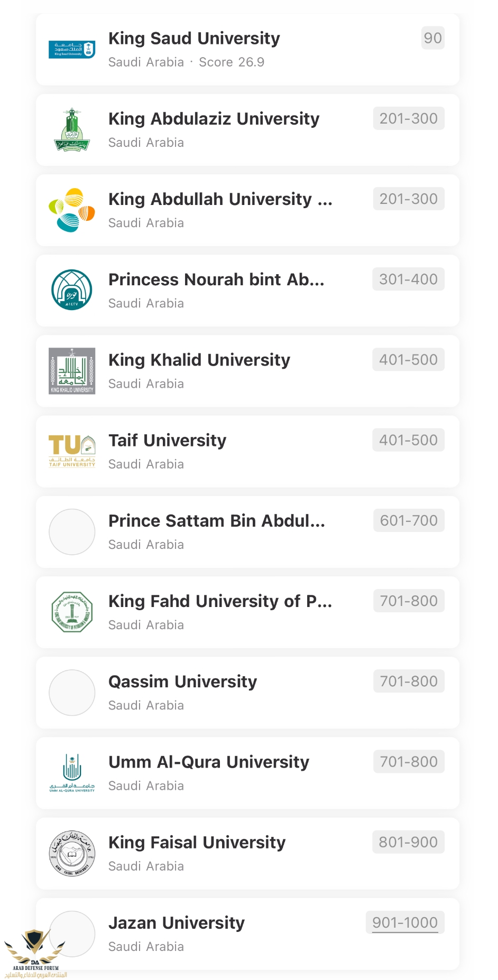Click the Arab Defense Forum watermark logo
This screenshot has width=498, height=980.
35,954
